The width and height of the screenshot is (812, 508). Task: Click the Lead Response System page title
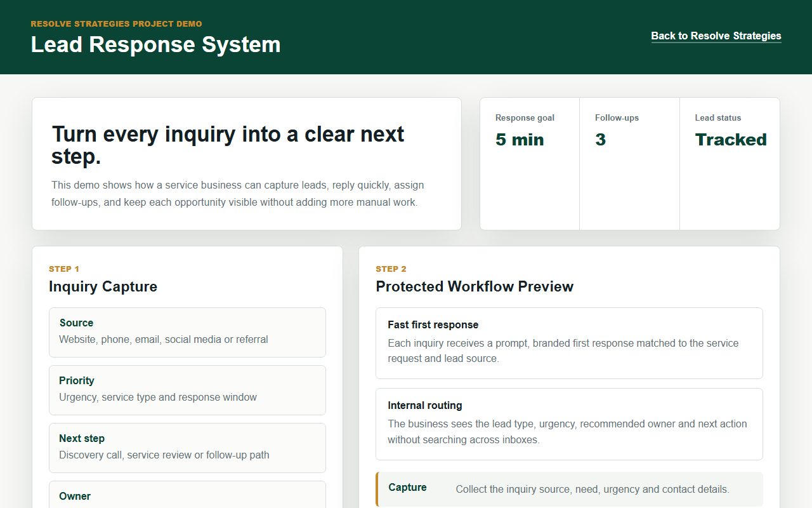(x=155, y=44)
